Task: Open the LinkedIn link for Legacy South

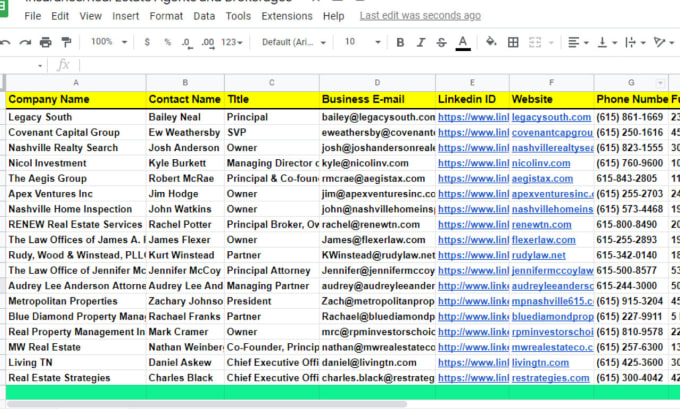Action: [x=473, y=117]
